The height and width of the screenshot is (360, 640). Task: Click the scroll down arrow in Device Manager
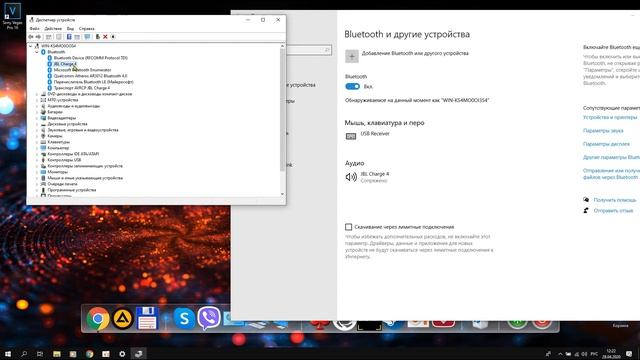[282, 194]
